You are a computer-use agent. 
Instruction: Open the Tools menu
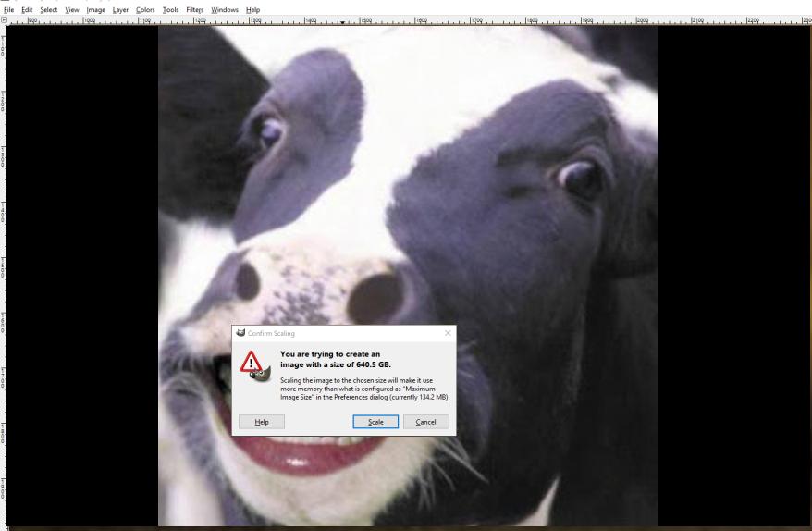[x=170, y=9]
